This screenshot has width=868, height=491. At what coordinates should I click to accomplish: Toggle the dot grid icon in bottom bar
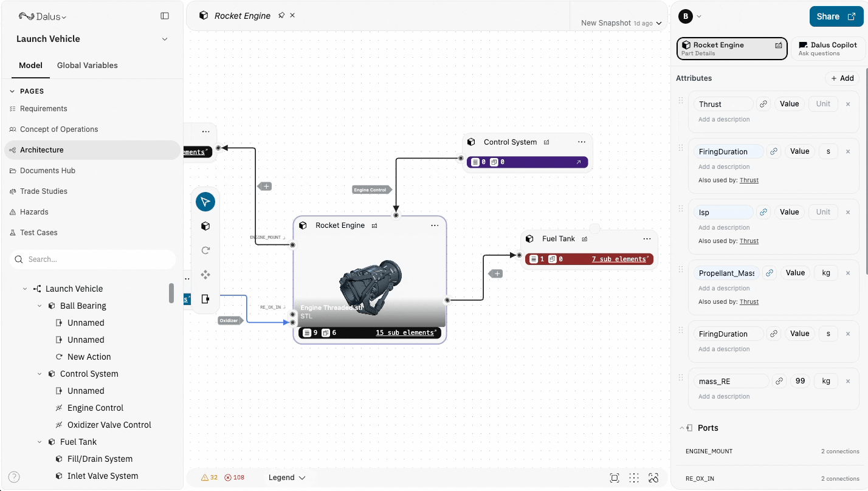click(634, 478)
